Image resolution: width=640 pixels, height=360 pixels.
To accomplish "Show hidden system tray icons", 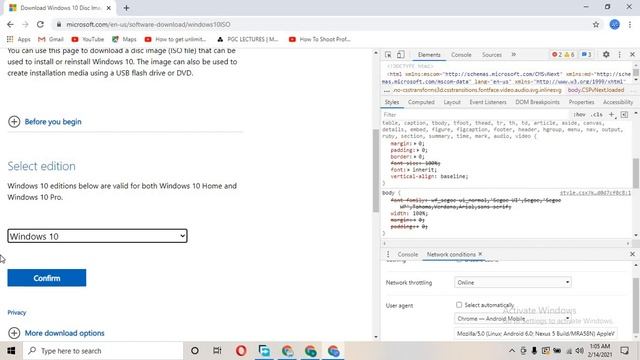I will pyautogui.click(x=512, y=351).
